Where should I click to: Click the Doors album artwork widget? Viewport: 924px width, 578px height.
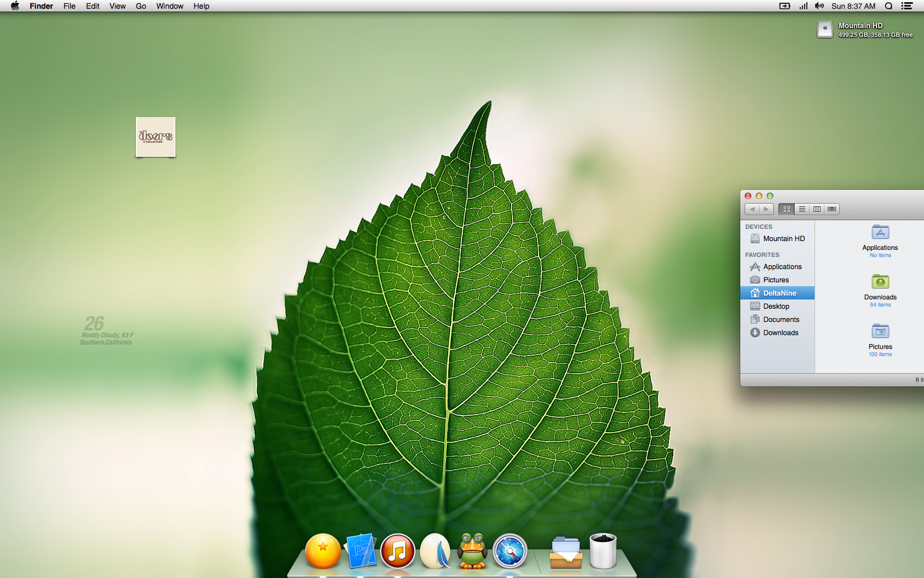tap(156, 137)
